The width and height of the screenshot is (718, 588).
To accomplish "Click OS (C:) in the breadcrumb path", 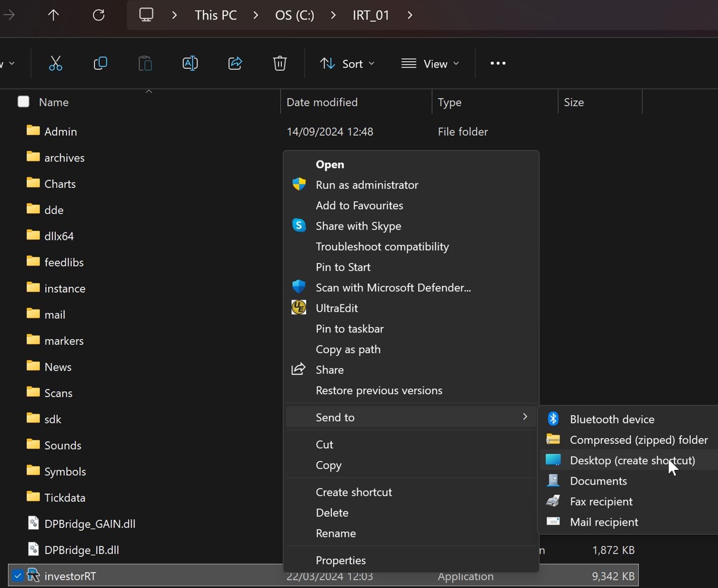I will [x=294, y=15].
